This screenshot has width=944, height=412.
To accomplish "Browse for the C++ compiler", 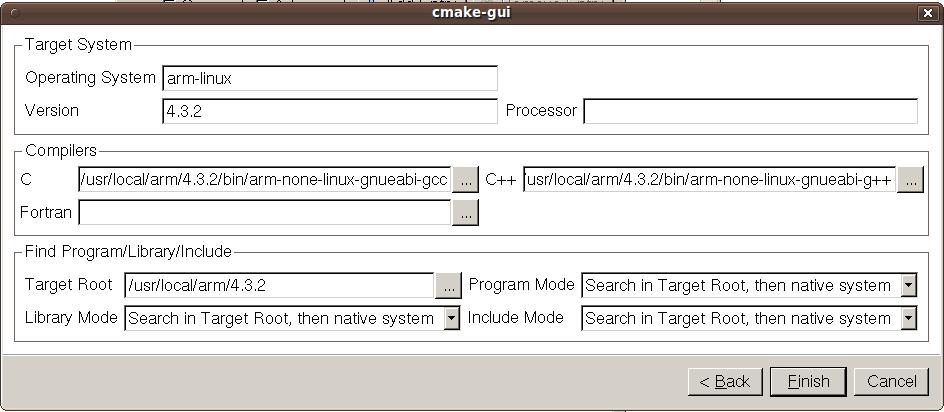I will coord(910,179).
